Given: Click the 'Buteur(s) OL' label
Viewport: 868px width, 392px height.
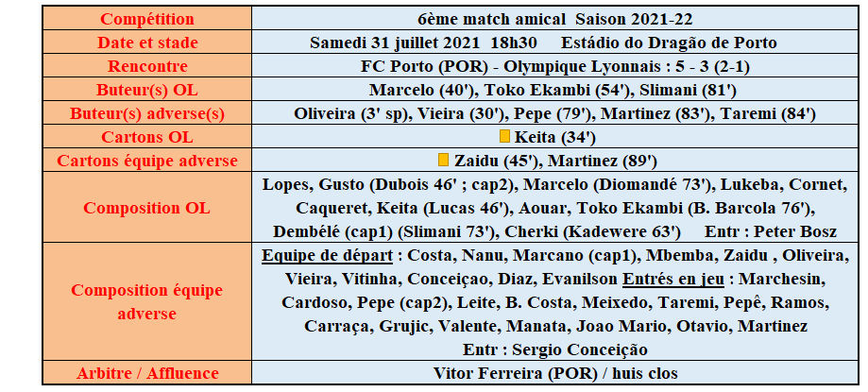Looking at the screenshot, I should coord(146,90).
